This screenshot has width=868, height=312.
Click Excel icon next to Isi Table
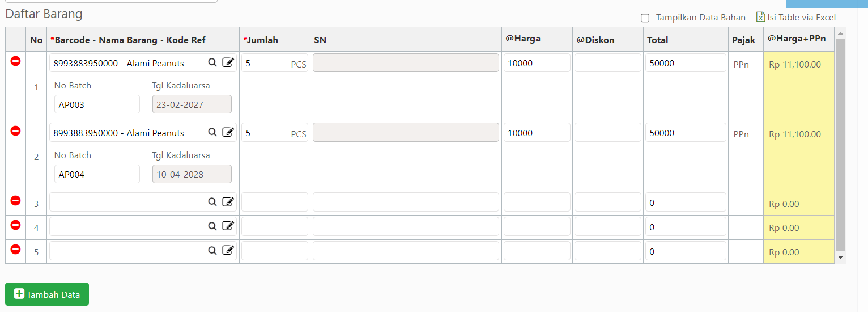pos(761,17)
